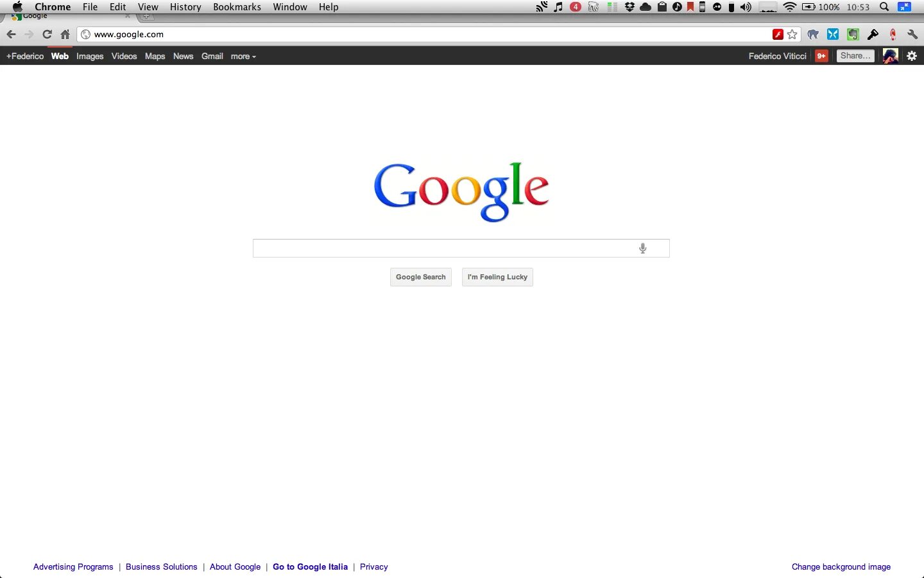
Task: Open Gmail from Google bar
Action: tap(212, 57)
